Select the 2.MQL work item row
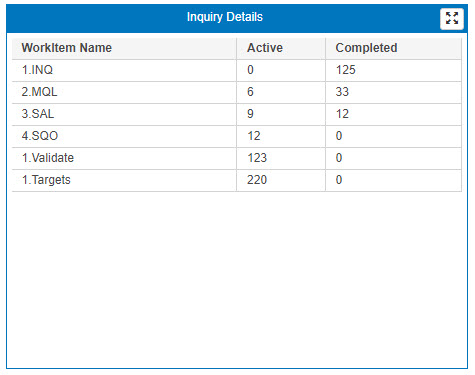The width and height of the screenshot is (475, 375). click(237, 92)
